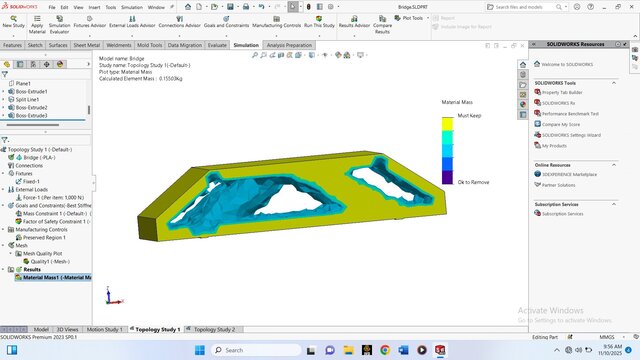
Task: Switch to the Sketch ribbon tab
Action: 35,45
